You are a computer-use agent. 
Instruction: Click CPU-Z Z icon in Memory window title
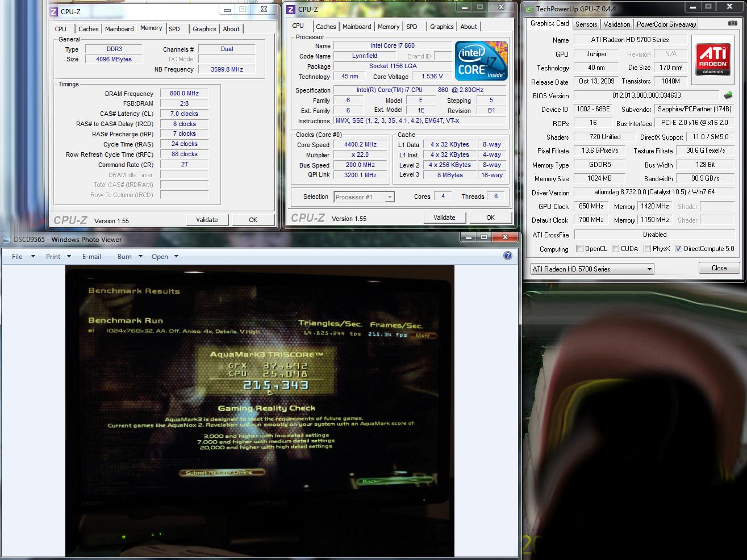click(x=54, y=11)
